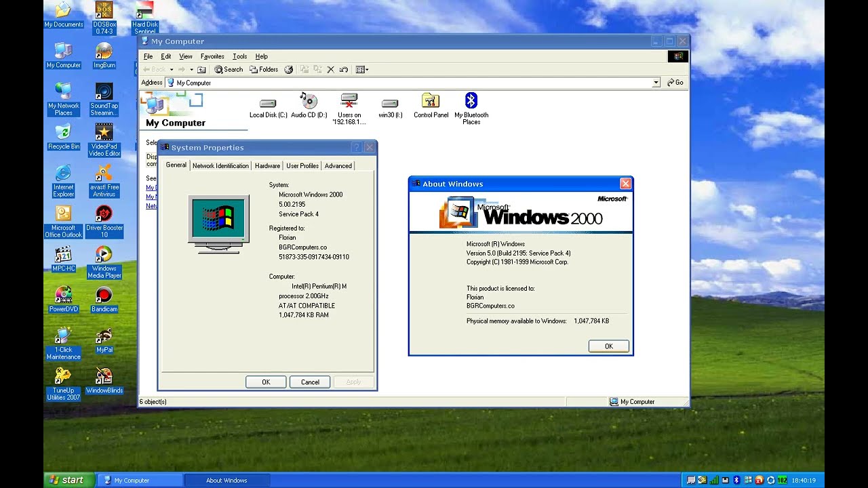Open History from the toolbar globe icon
The width and height of the screenshot is (868, 488).
pyautogui.click(x=289, y=70)
